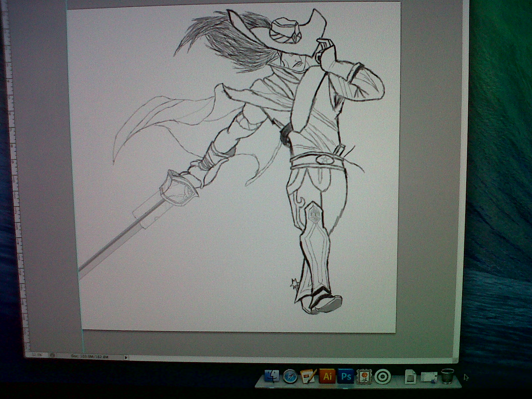Open the picture-frame app icon in dock
532x399 pixels.
[x=364, y=377]
